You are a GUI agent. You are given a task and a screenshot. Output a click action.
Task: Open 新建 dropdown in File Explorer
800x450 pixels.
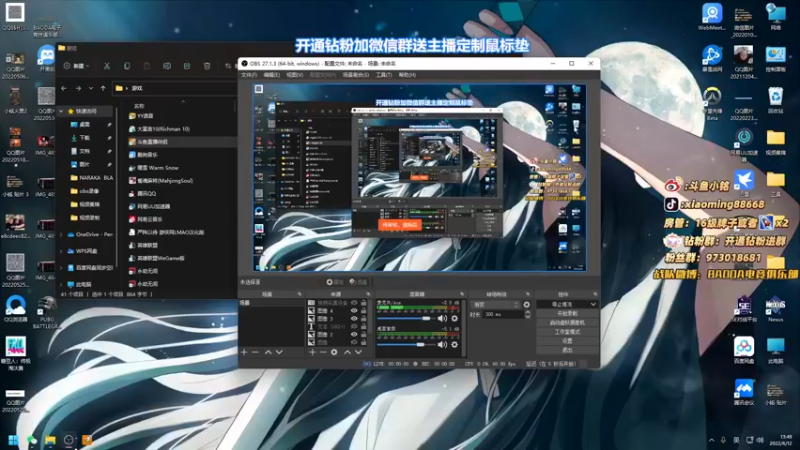(77, 66)
